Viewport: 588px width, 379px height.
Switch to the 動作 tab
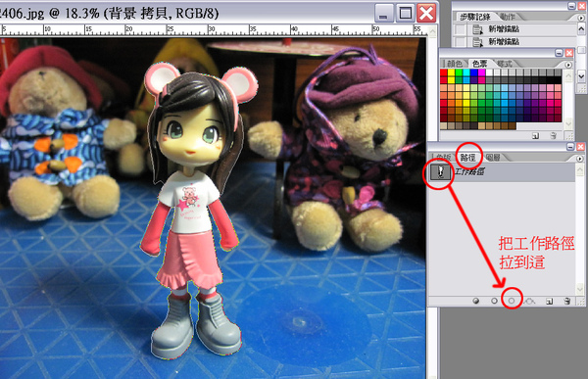pyautogui.click(x=508, y=17)
